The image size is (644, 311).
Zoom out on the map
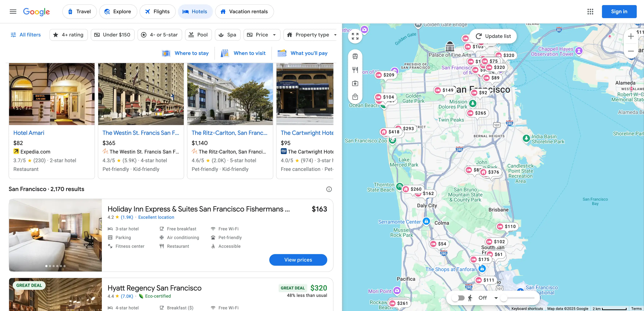pyautogui.click(x=631, y=51)
